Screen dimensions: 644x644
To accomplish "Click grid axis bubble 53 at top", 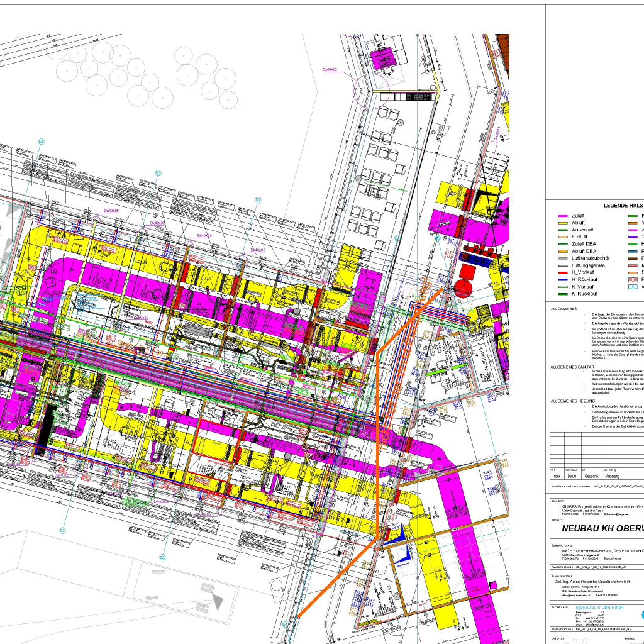I will click(x=158, y=172).
